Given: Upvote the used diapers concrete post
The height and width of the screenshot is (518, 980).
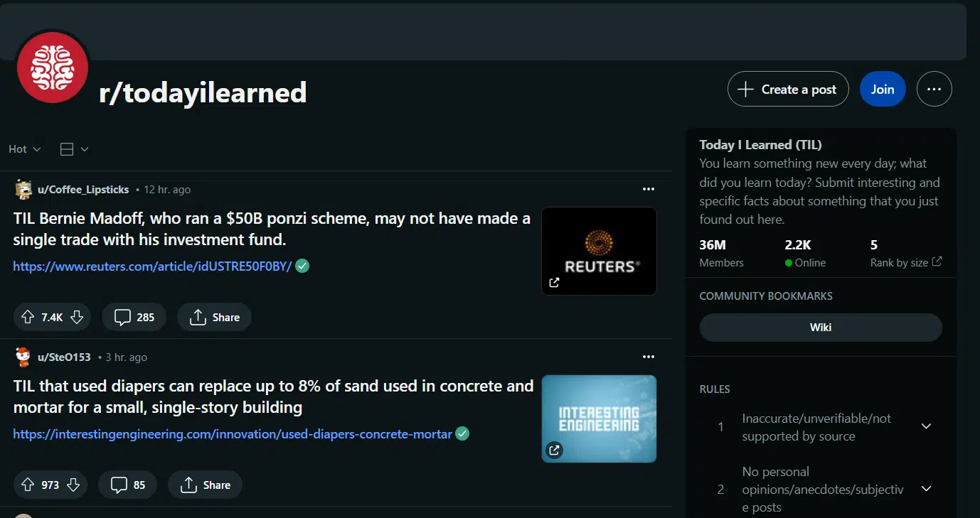Looking at the screenshot, I should pos(28,485).
